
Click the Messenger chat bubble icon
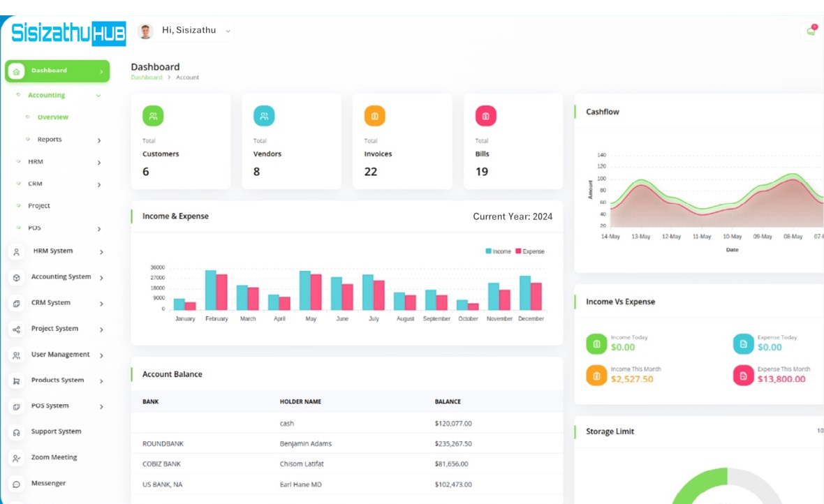(17, 484)
